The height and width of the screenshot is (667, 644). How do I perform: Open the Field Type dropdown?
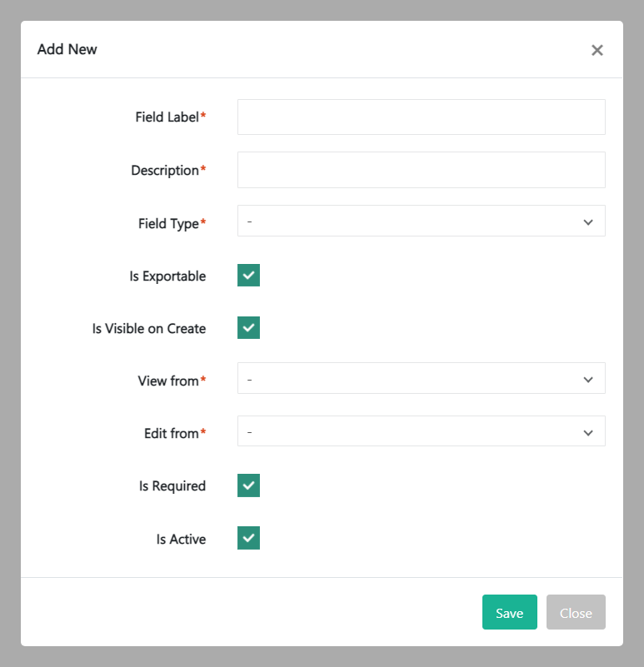421,221
